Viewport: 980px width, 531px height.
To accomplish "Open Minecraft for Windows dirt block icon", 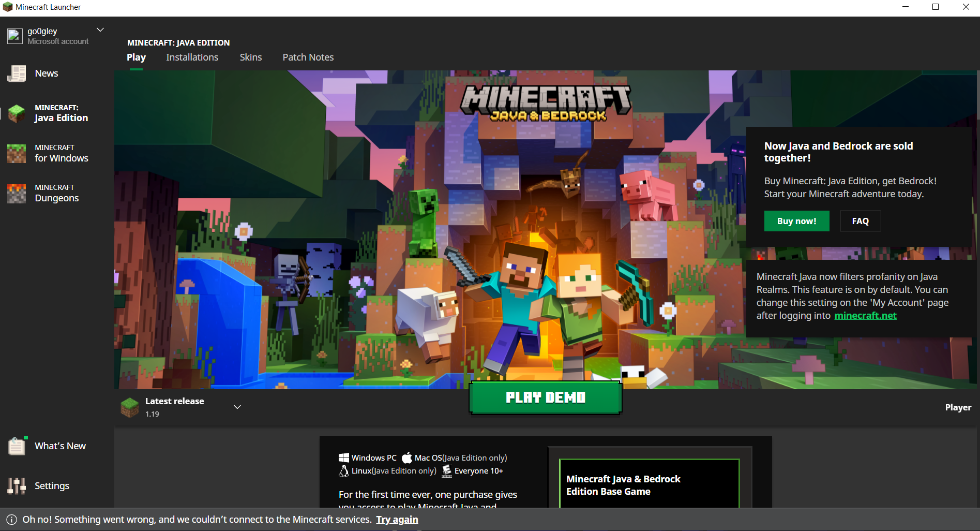I will (17, 153).
